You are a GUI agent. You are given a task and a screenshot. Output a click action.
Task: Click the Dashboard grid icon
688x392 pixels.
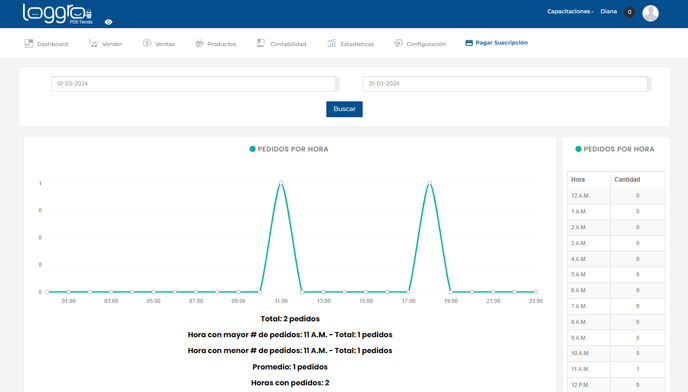point(29,43)
